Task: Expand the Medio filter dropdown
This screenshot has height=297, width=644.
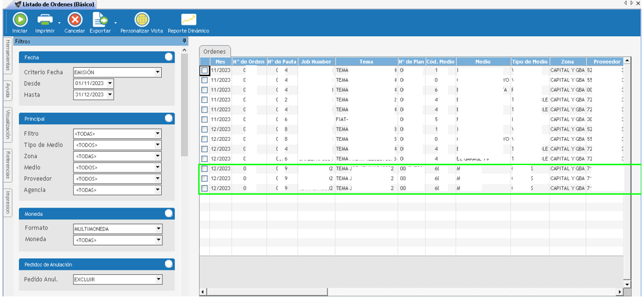Action: 158,168
